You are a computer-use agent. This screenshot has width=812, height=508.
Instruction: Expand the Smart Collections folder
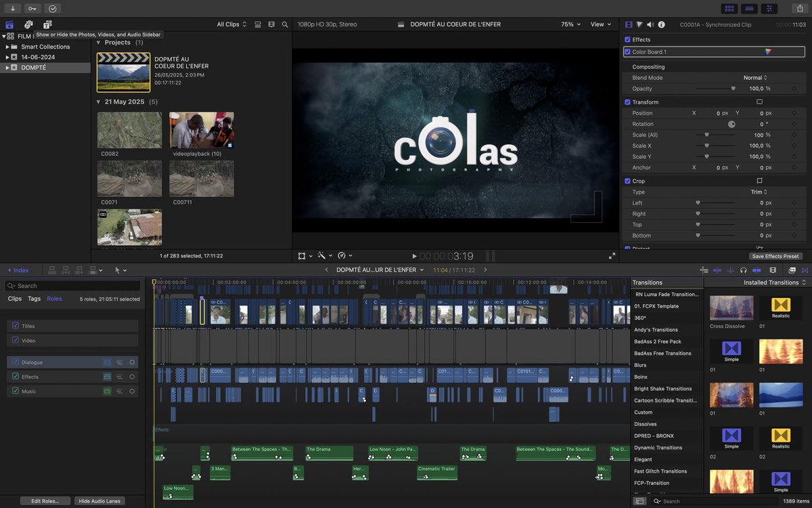click(x=7, y=47)
